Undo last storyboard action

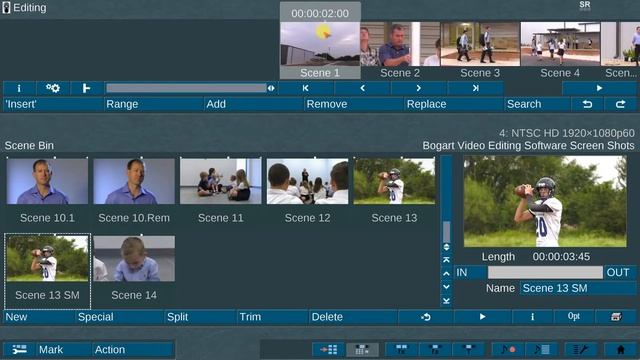tap(587, 104)
